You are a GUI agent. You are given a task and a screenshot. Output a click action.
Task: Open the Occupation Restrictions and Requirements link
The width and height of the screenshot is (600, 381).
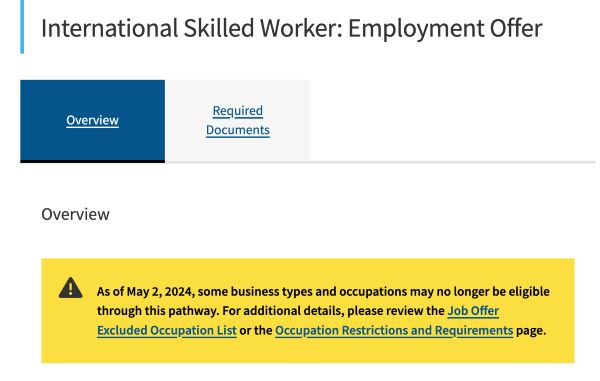coord(394,330)
